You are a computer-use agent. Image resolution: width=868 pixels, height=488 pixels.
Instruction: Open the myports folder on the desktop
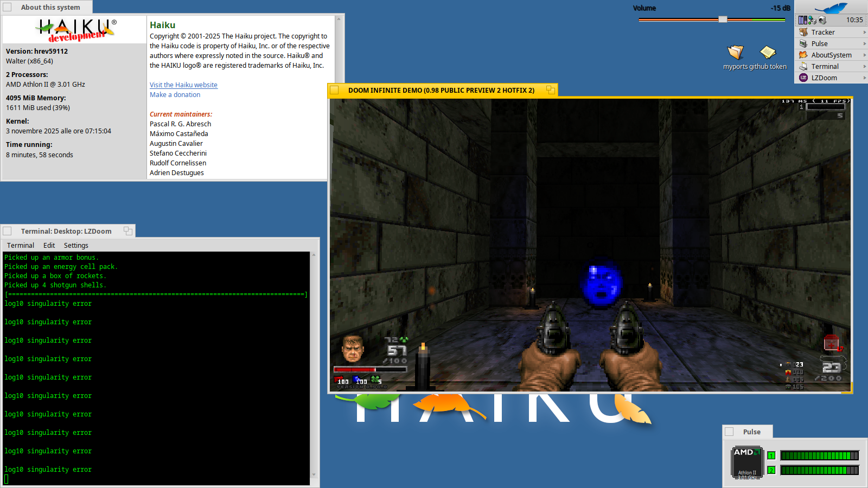point(735,53)
